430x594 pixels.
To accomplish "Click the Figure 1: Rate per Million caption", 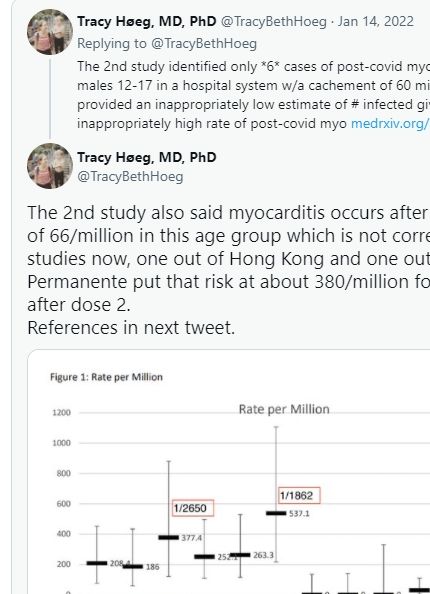I will click(x=106, y=377).
